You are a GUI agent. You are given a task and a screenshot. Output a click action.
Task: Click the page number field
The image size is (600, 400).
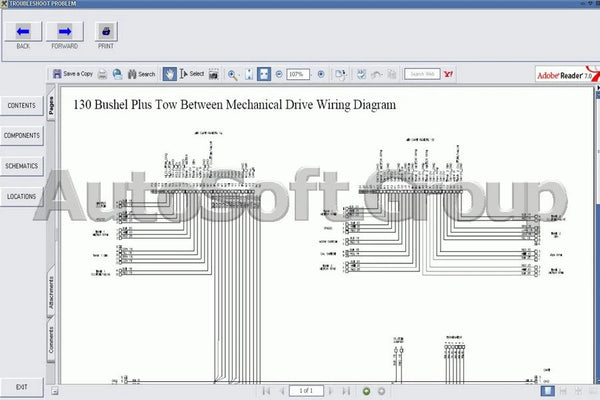(307, 390)
